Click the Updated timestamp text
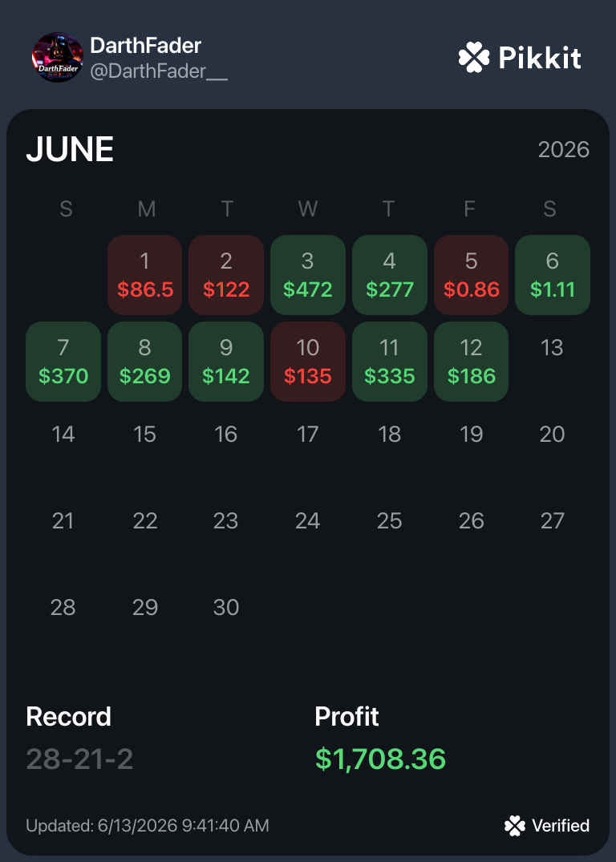616x862 pixels. (148, 826)
